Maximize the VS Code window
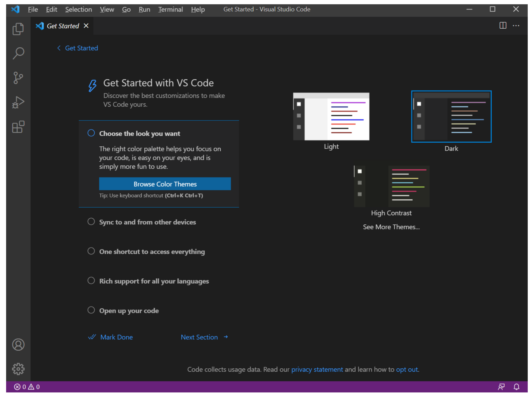This screenshot has height=397, width=532. [x=492, y=9]
